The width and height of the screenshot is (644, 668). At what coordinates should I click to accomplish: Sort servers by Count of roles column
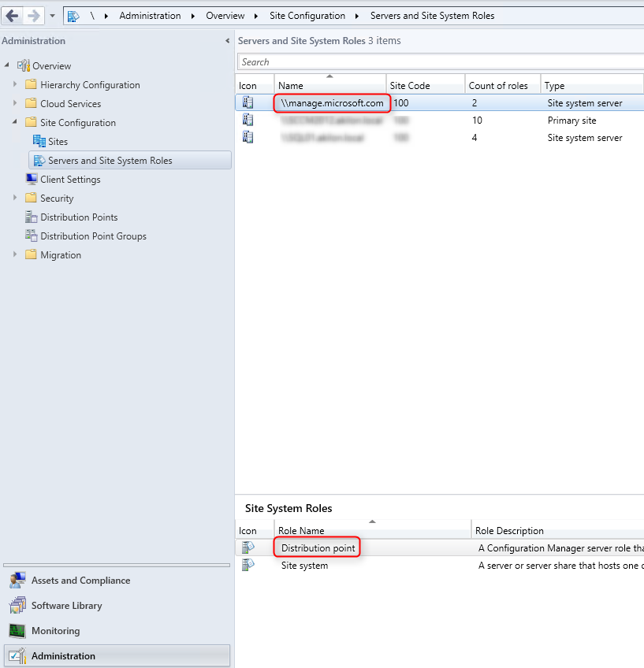coord(503,86)
